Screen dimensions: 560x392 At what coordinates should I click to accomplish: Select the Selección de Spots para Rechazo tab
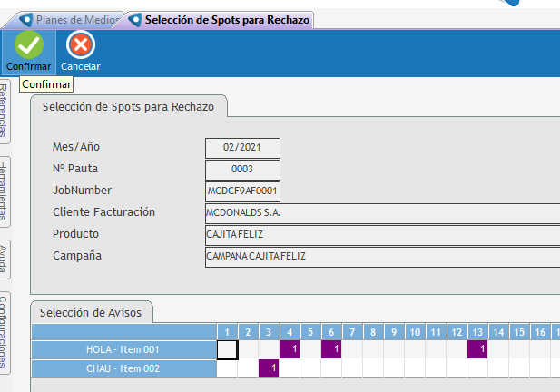(x=227, y=19)
